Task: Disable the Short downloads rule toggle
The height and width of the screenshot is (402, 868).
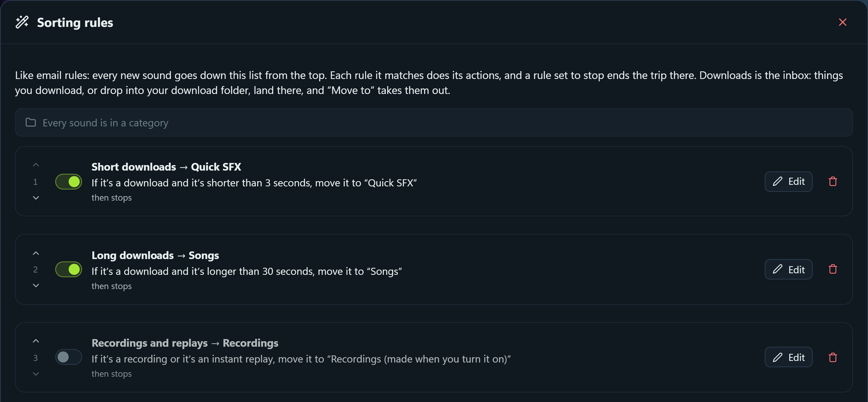Action: point(69,181)
